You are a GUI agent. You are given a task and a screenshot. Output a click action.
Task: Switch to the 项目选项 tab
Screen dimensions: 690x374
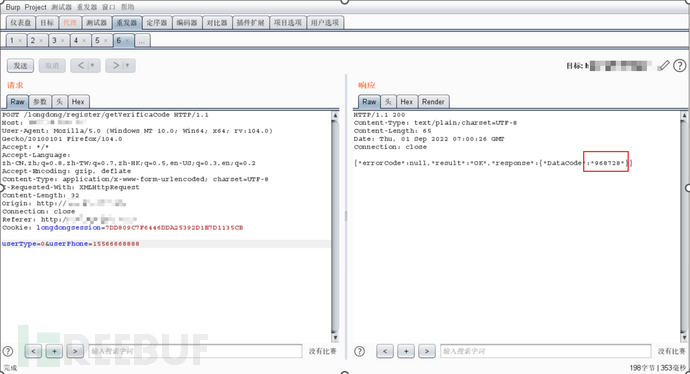point(288,22)
